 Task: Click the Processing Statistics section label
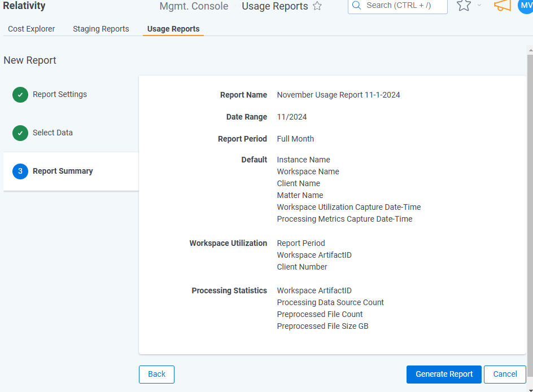[229, 291]
